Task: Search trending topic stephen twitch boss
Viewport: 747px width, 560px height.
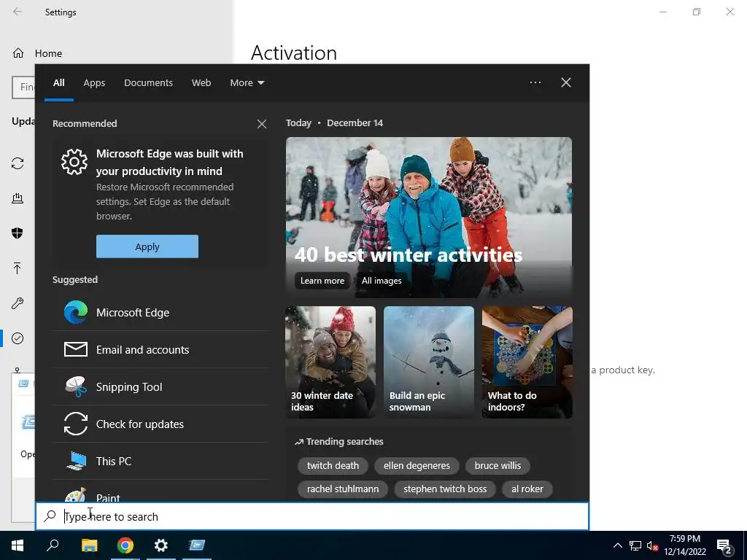Action: tap(445, 489)
